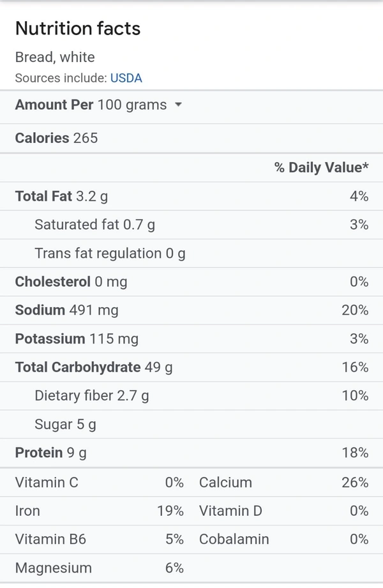Click the Saturated fat 0.7 g entry
The width and height of the screenshot is (383, 588).
tap(94, 225)
